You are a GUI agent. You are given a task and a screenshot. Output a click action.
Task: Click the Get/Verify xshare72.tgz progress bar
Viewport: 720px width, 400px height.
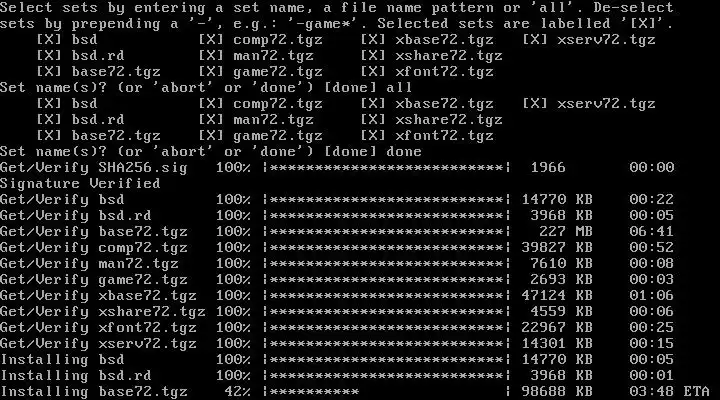point(386,311)
